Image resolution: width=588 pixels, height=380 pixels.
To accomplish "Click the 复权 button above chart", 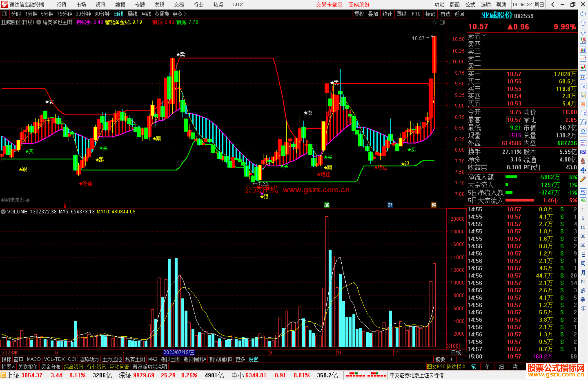I will point(359,14).
